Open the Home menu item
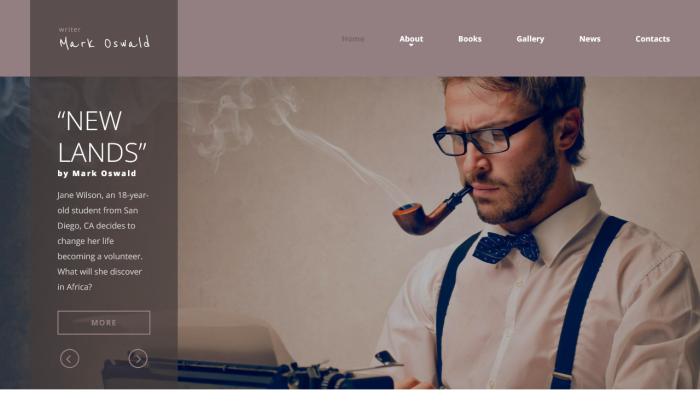700x414 pixels. 353,39
